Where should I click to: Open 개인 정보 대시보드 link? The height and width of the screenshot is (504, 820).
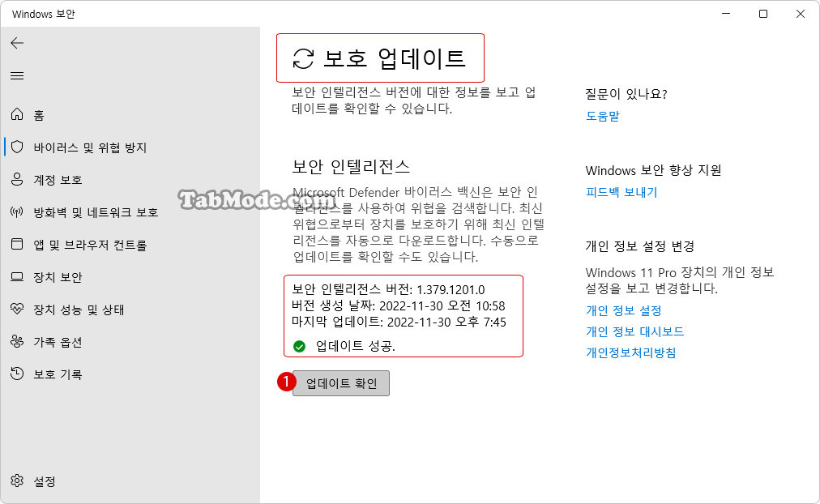[635, 331]
